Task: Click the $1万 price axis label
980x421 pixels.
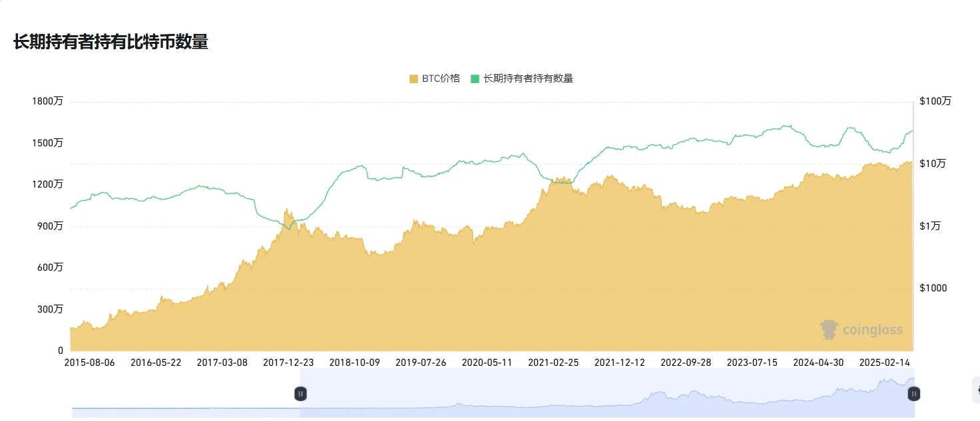Action: (x=930, y=226)
